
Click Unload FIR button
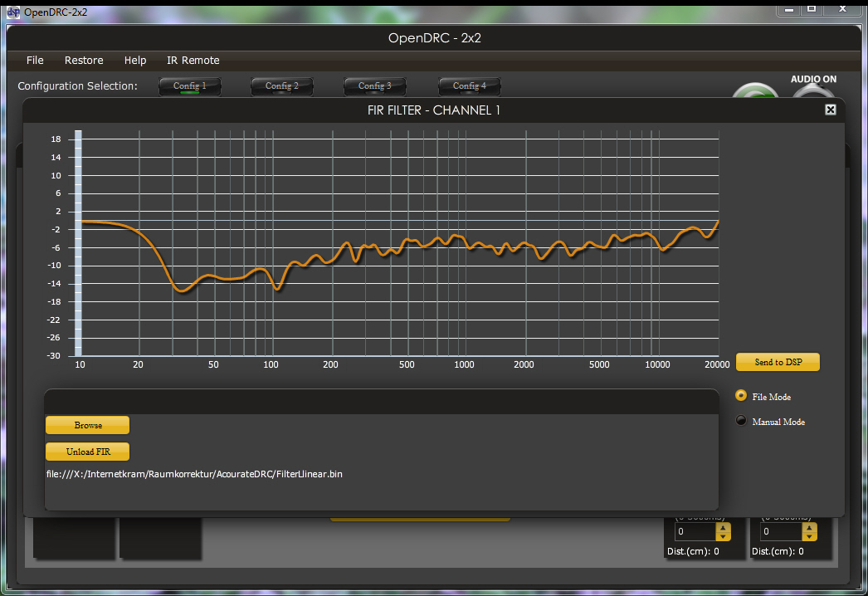87,452
